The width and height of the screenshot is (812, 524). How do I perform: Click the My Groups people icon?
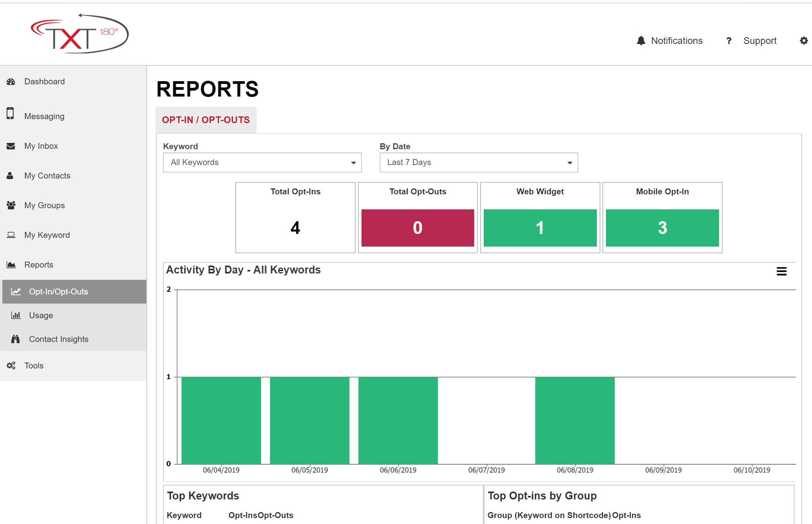(x=11, y=205)
